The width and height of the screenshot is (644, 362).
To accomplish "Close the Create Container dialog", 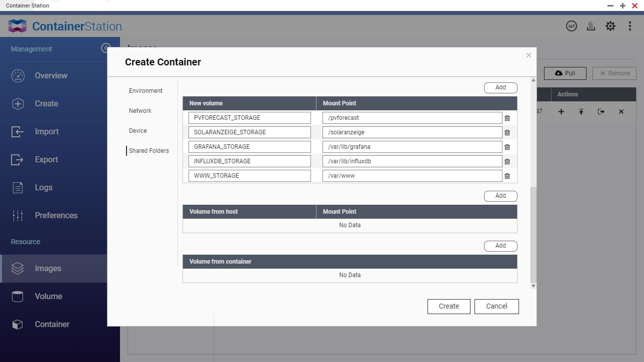I will [x=528, y=55].
